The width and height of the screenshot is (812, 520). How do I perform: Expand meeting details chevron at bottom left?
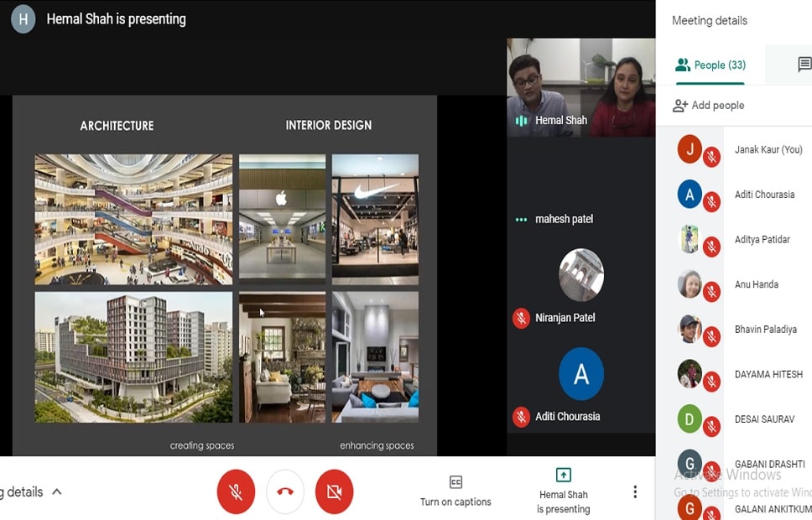[x=57, y=491]
